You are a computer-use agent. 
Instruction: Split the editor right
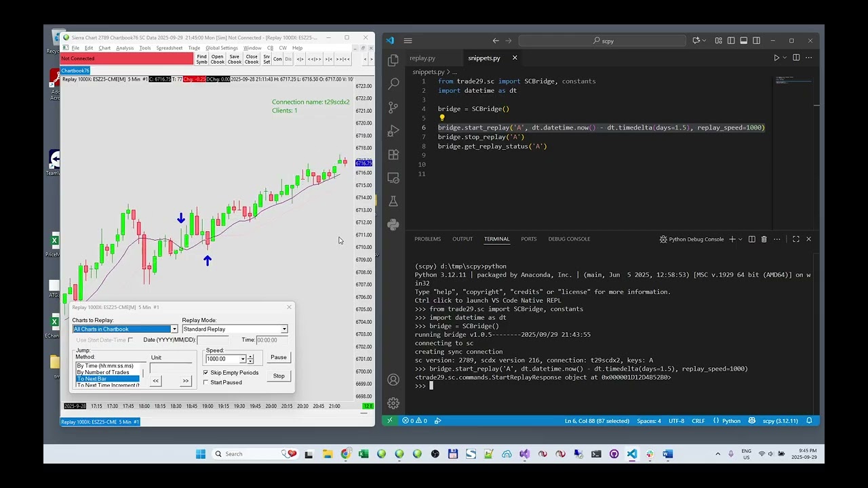coord(796,58)
